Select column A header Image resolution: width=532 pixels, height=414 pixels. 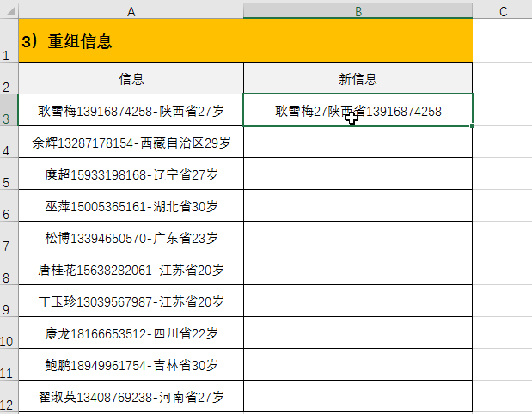coord(131,12)
